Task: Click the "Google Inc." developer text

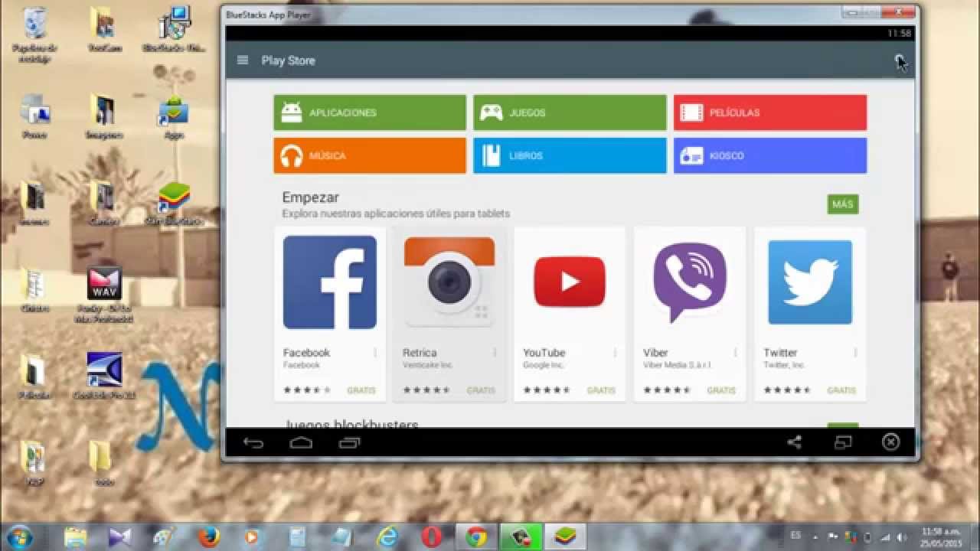Action: (x=544, y=366)
